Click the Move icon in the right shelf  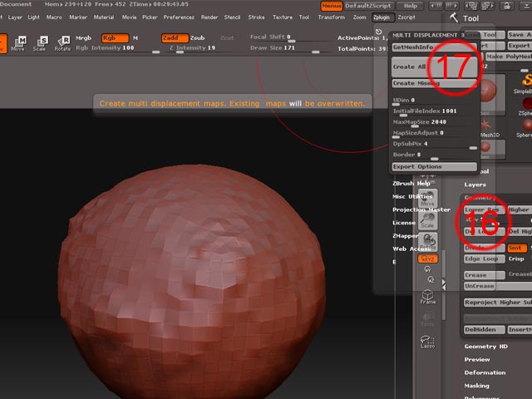click(427, 198)
